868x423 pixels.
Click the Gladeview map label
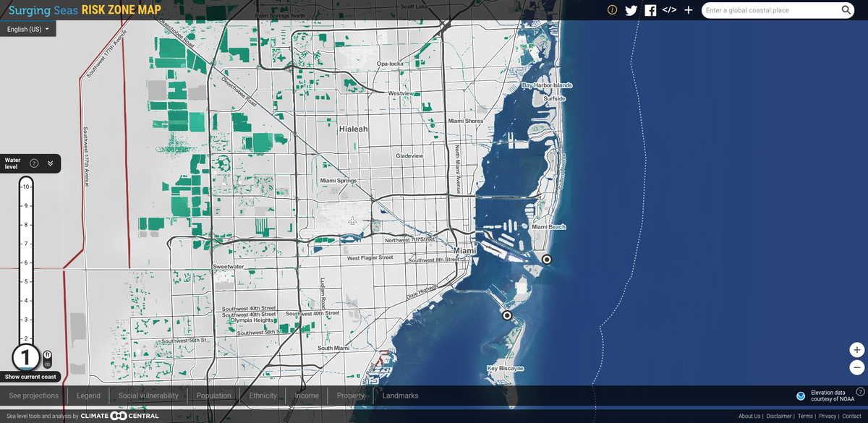pyautogui.click(x=409, y=156)
